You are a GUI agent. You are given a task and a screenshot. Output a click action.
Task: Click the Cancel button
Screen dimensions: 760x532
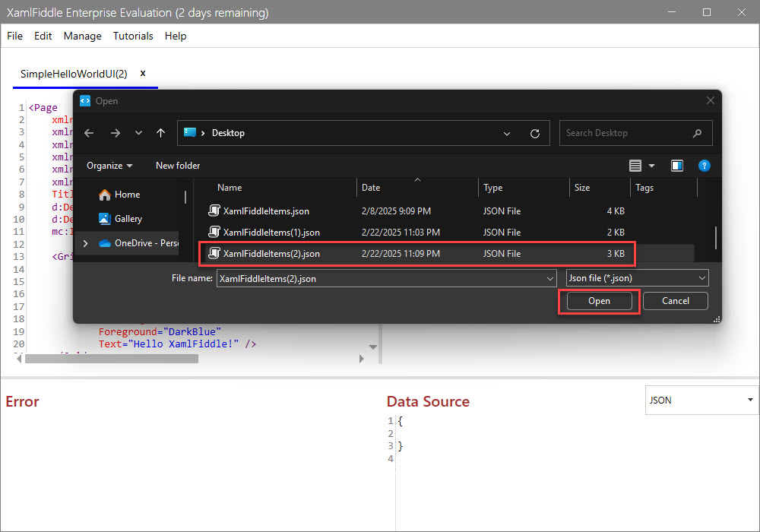(676, 301)
